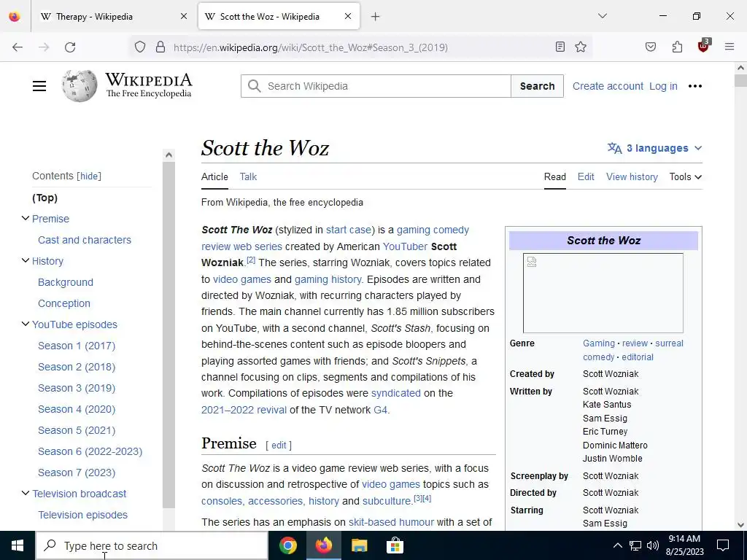This screenshot has width=747, height=560.
Task: Jump to Season 1 (2017)
Action: point(77,346)
